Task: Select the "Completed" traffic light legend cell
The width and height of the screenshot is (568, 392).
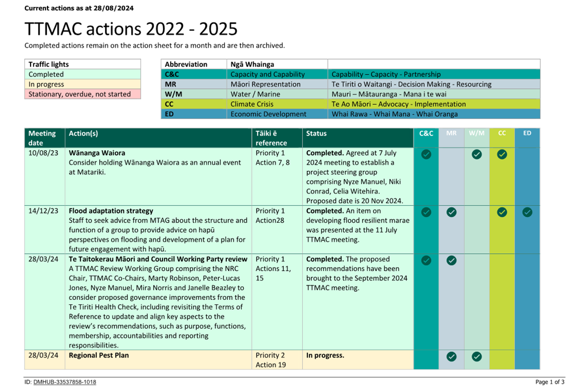Action: 83,74
